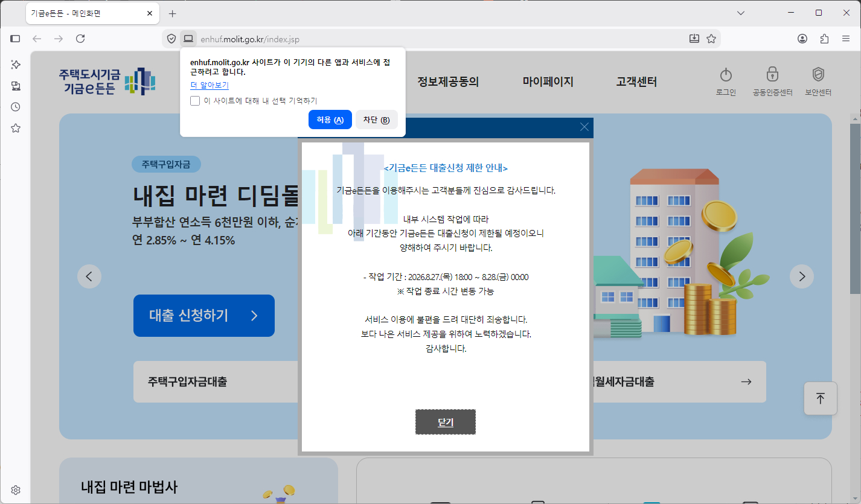Click the 대출 신청하기 button

204,316
